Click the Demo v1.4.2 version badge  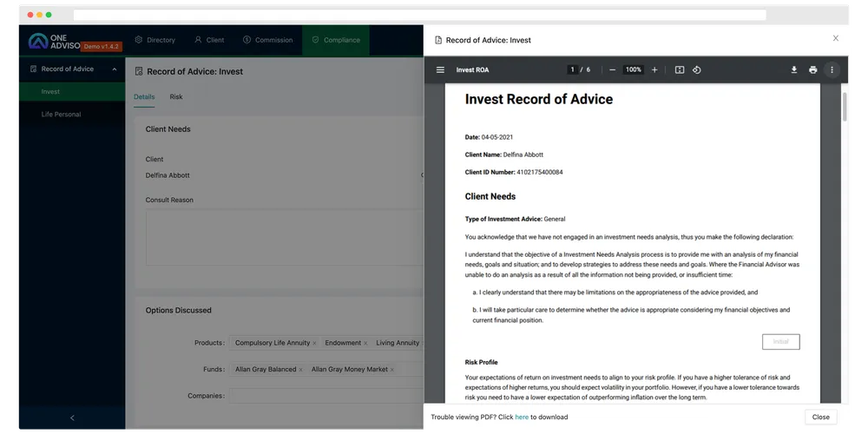(x=102, y=47)
